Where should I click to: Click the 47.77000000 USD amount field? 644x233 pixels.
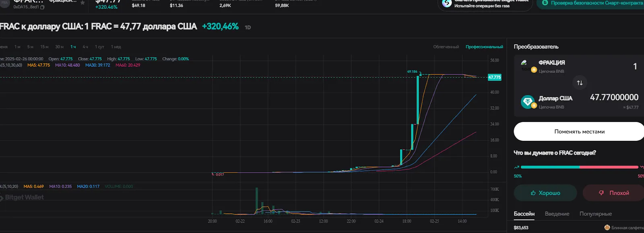tap(614, 97)
